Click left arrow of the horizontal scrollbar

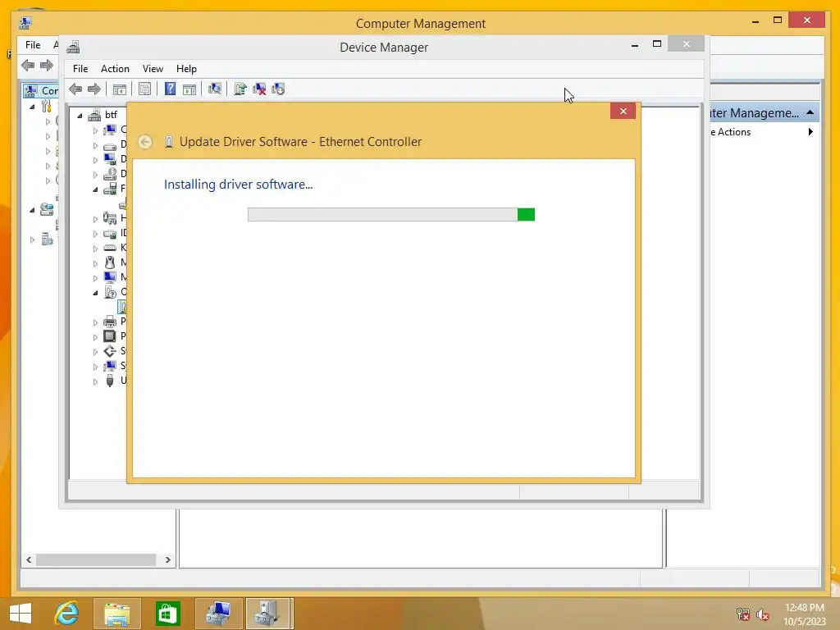(29, 559)
